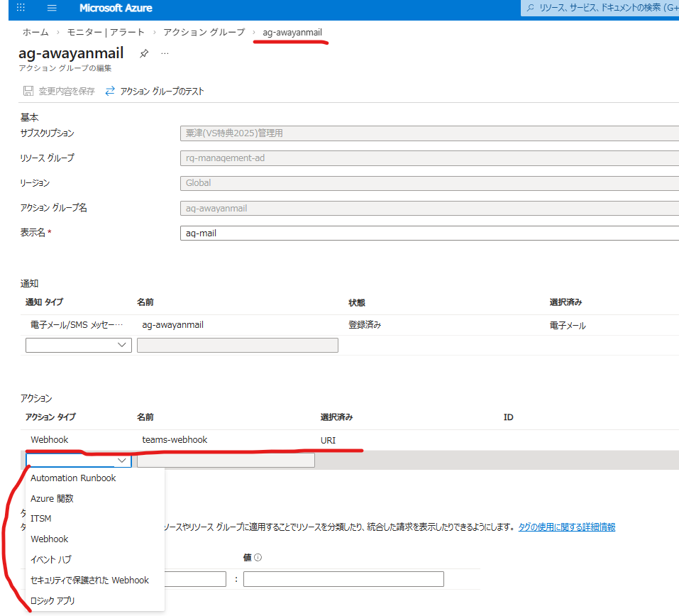Click the tag 値 input field
679x616 pixels.
click(343, 579)
